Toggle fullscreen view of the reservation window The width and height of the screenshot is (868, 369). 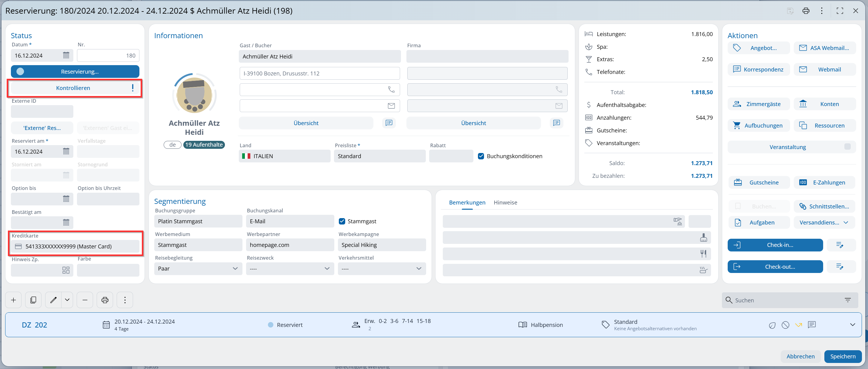pos(840,11)
